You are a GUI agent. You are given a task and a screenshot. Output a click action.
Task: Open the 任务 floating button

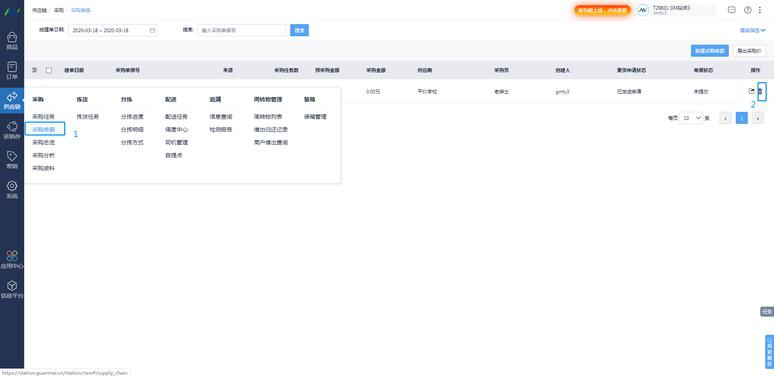tap(767, 311)
